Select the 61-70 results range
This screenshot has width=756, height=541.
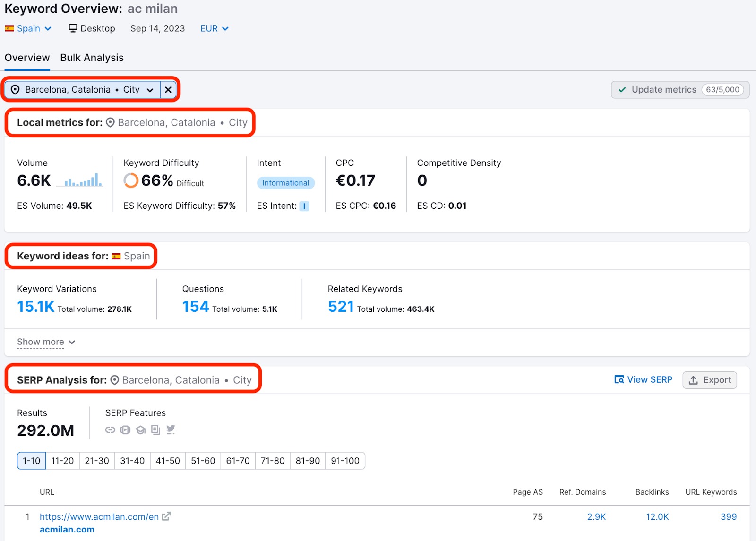tap(238, 461)
